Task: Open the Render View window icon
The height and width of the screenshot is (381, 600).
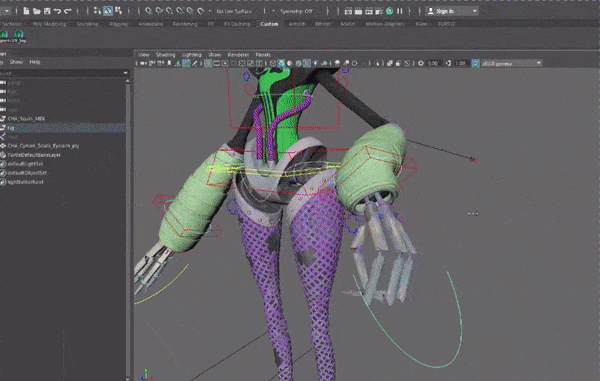Action: coord(348,11)
